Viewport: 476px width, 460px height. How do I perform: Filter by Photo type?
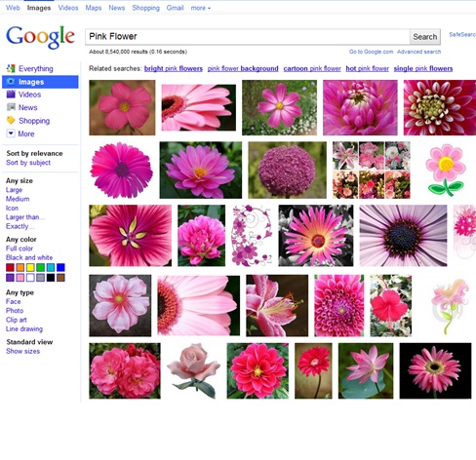(x=15, y=311)
